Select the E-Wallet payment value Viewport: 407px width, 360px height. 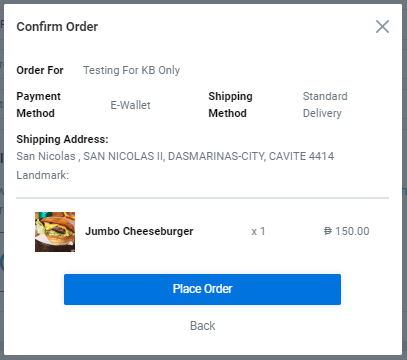click(x=130, y=105)
